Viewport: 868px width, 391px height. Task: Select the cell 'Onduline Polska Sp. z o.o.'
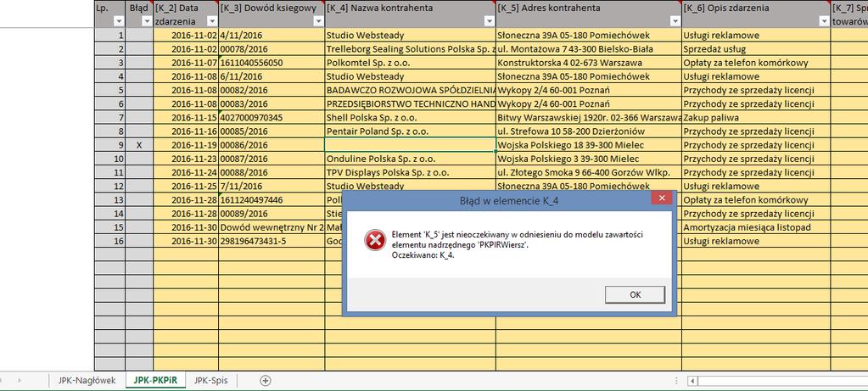[x=410, y=159]
